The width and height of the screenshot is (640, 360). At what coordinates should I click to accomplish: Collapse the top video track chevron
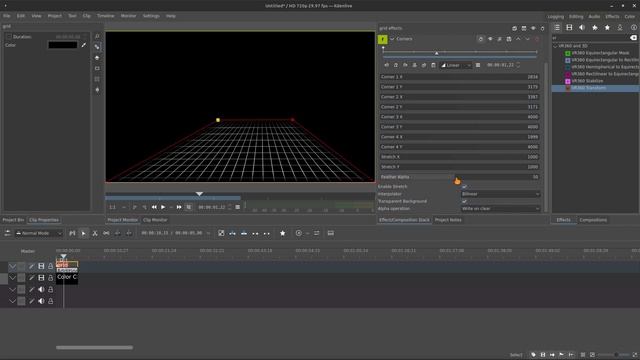click(12, 266)
